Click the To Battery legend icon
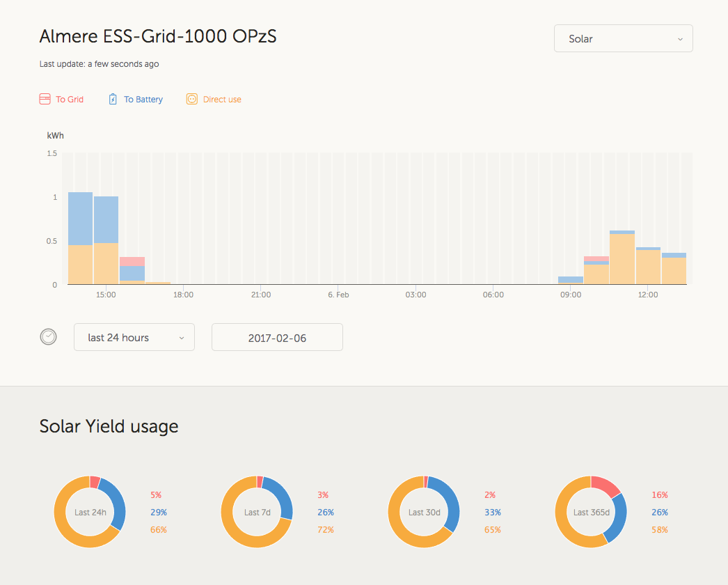Image resolution: width=728 pixels, height=585 pixels. pyautogui.click(x=113, y=100)
